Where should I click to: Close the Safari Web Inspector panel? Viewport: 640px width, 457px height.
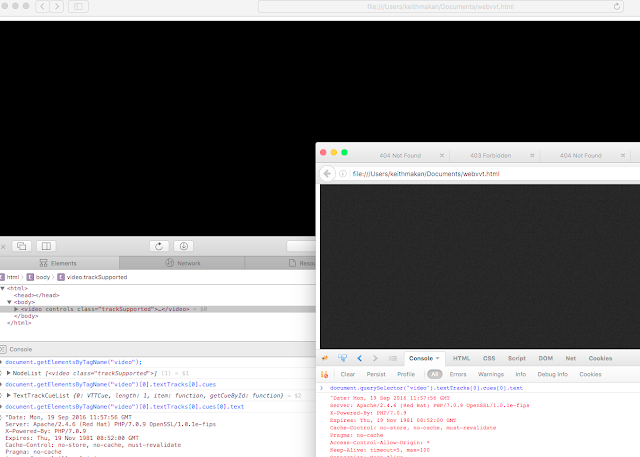pyautogui.click(x=3, y=246)
